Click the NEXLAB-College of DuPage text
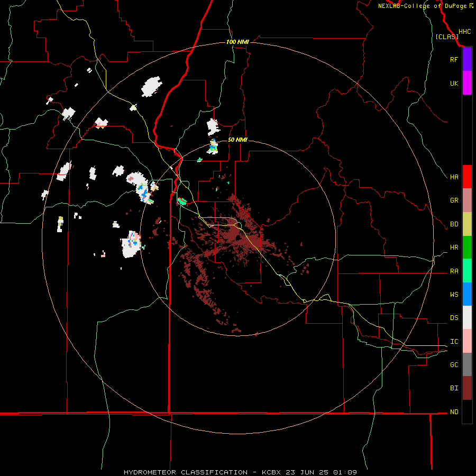 [x=422, y=6]
